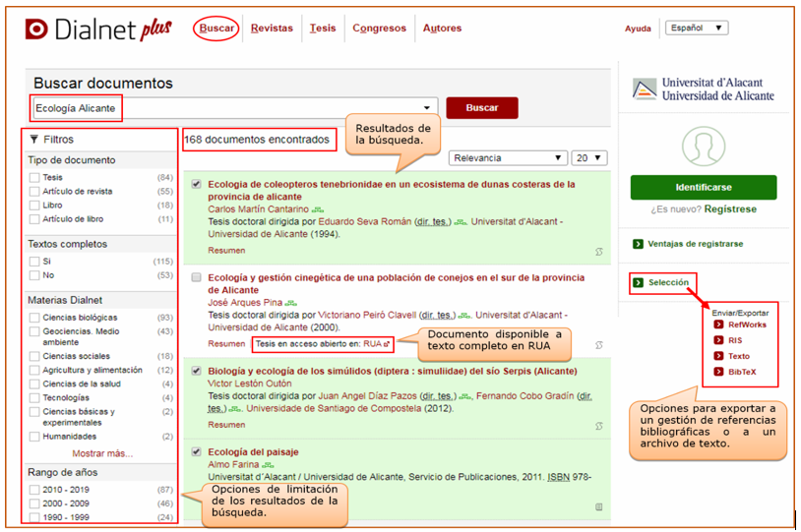The image size is (801, 532).
Task: Enable the Ciencias biológicas subject filter
Action: 35,318
